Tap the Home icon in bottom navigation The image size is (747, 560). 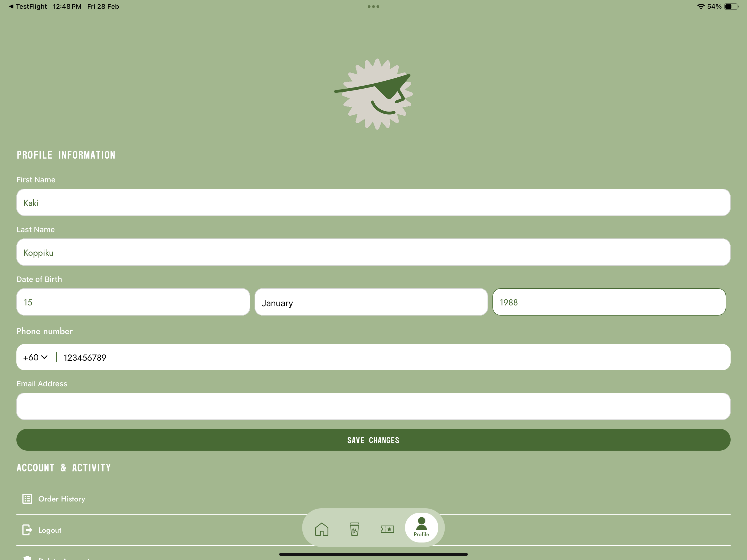(x=322, y=529)
